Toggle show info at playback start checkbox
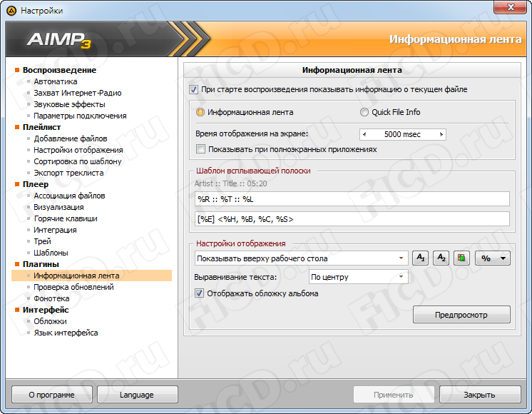Viewport: 532px width, 414px height. pos(193,90)
